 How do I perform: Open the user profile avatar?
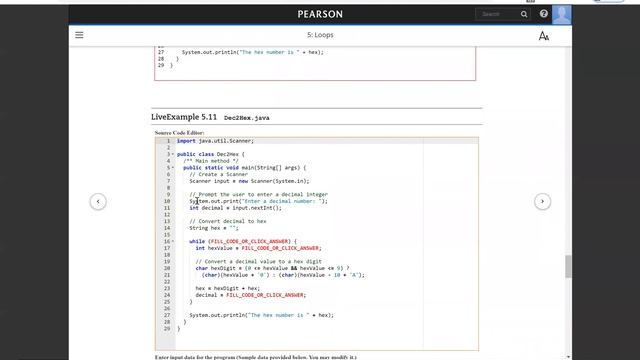(x=562, y=15)
